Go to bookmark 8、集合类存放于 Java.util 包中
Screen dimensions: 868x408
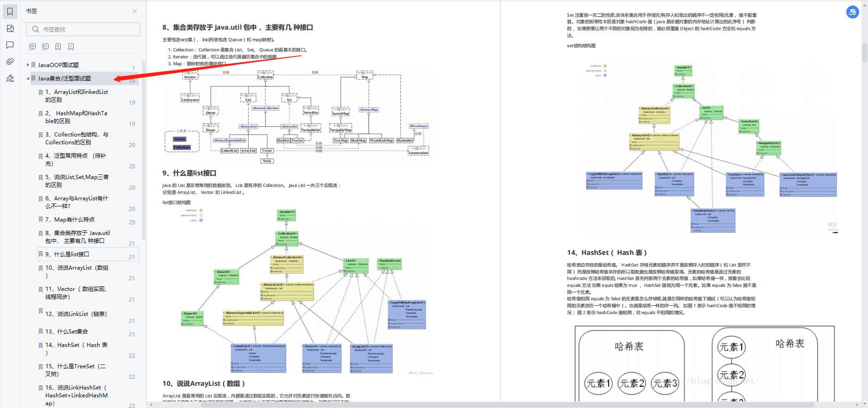[78, 237]
